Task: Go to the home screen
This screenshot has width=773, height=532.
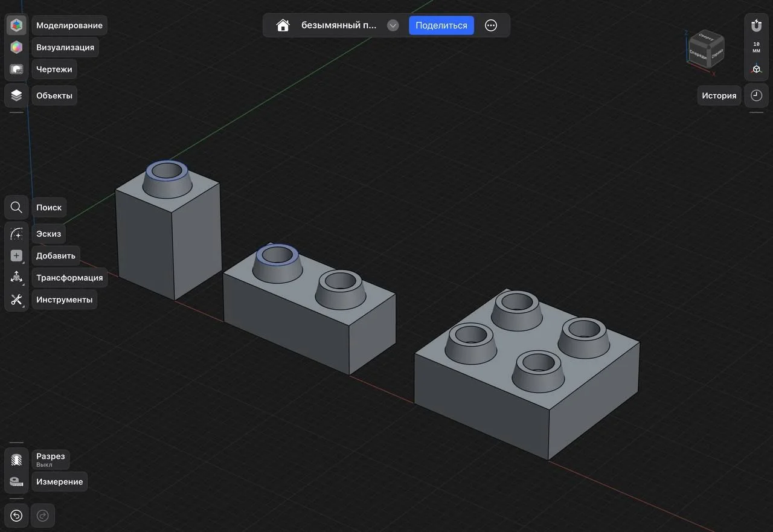Action: (x=283, y=25)
